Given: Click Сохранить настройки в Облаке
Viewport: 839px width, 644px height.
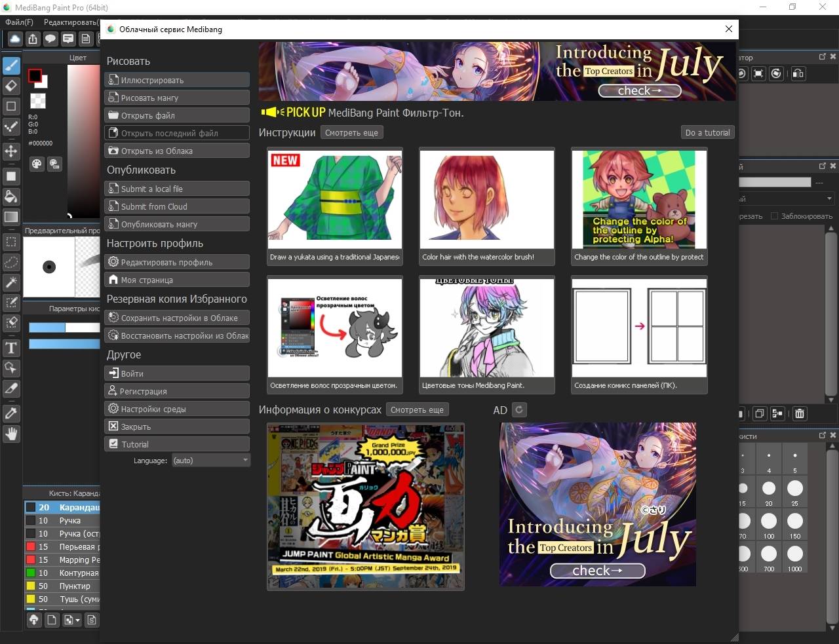Looking at the screenshot, I should coord(177,318).
